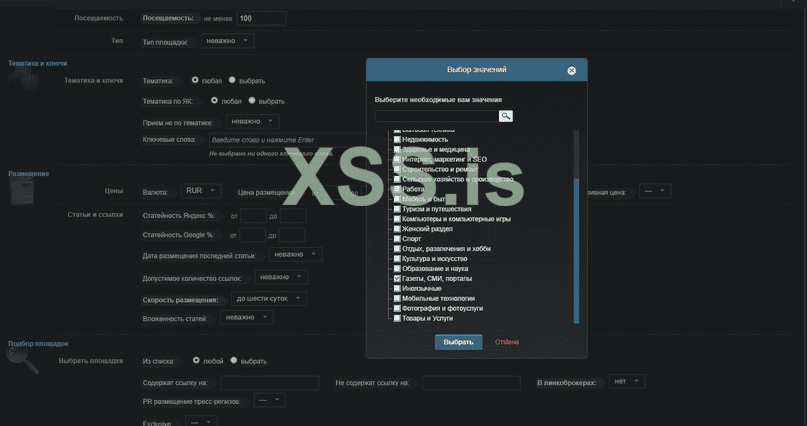Open the dropdown beside the truncated 'цена:' label

coord(655,191)
